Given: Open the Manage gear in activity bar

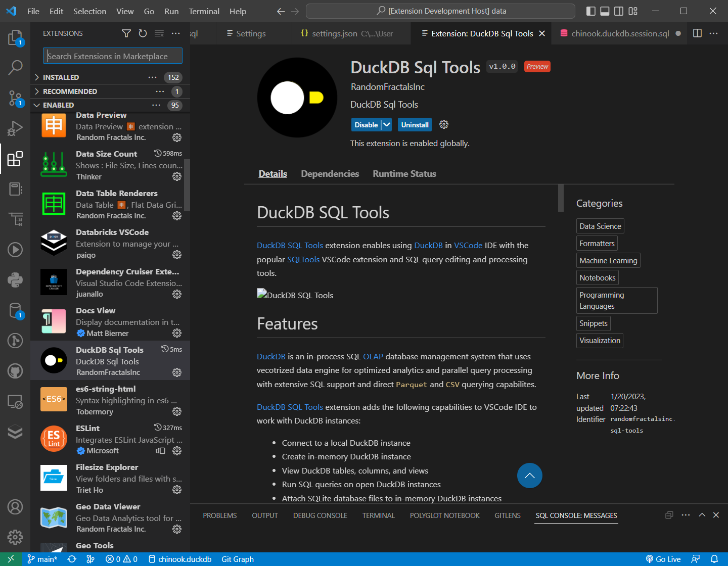Looking at the screenshot, I should 15,537.
